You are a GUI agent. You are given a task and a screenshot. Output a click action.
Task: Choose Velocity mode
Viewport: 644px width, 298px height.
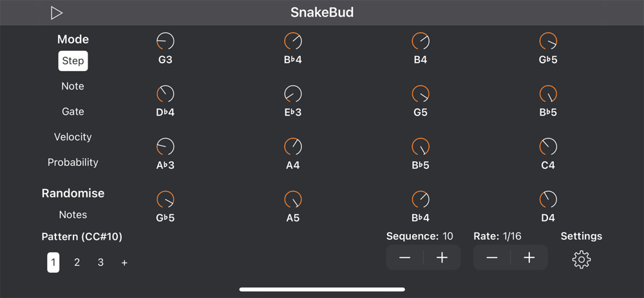pyautogui.click(x=73, y=137)
